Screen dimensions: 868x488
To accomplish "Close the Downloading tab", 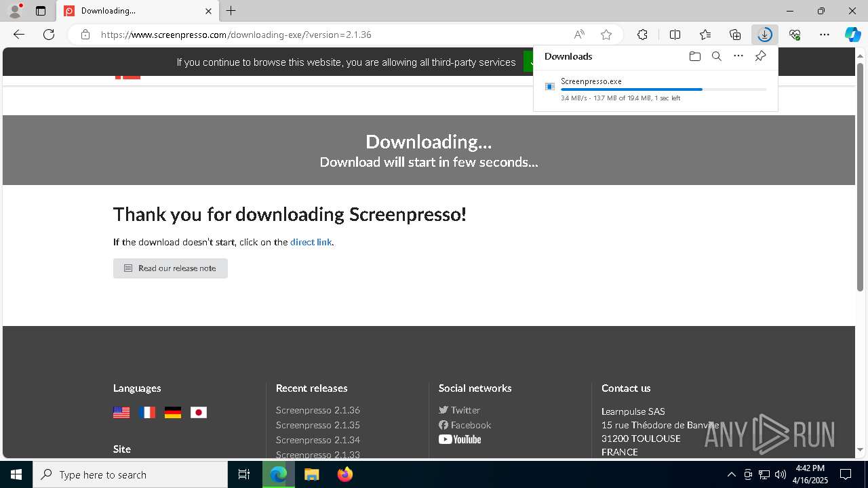I will tap(208, 11).
